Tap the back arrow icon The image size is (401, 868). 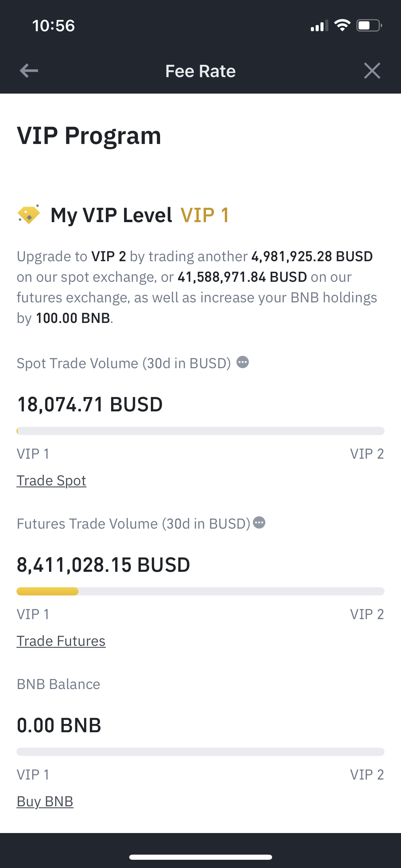[x=29, y=71]
